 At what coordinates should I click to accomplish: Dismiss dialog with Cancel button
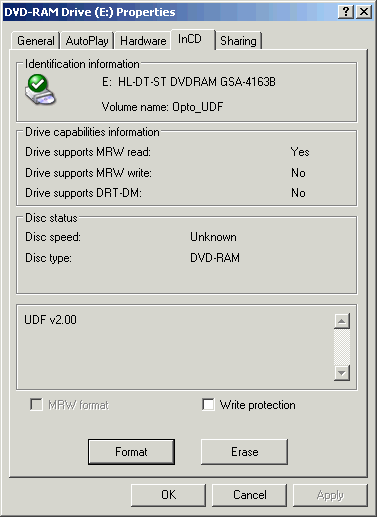click(x=249, y=495)
